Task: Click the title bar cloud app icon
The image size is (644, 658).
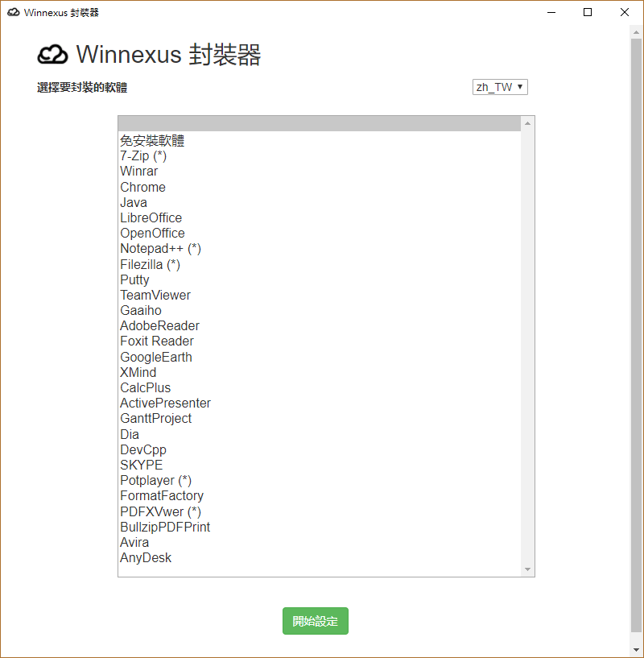Action: pyautogui.click(x=14, y=12)
